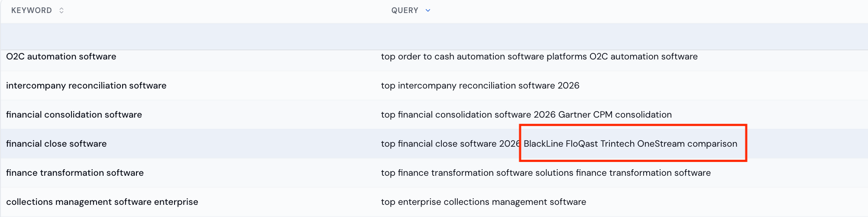Sort by the KEYWORD column arrows icon

(62, 10)
